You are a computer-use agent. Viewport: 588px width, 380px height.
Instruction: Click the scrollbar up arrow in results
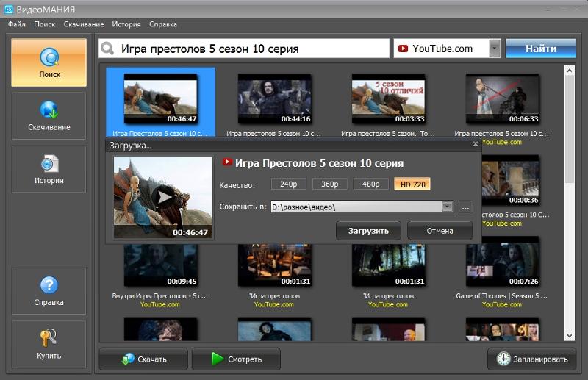pos(569,71)
